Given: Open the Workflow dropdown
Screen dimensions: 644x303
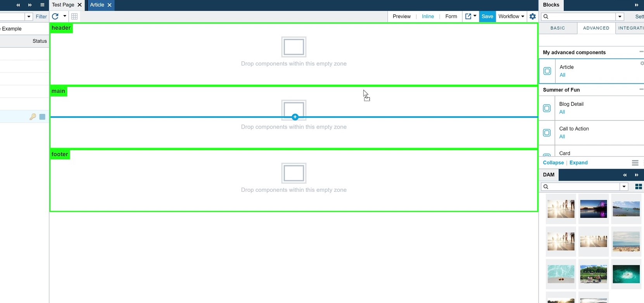Looking at the screenshot, I should coord(511,16).
